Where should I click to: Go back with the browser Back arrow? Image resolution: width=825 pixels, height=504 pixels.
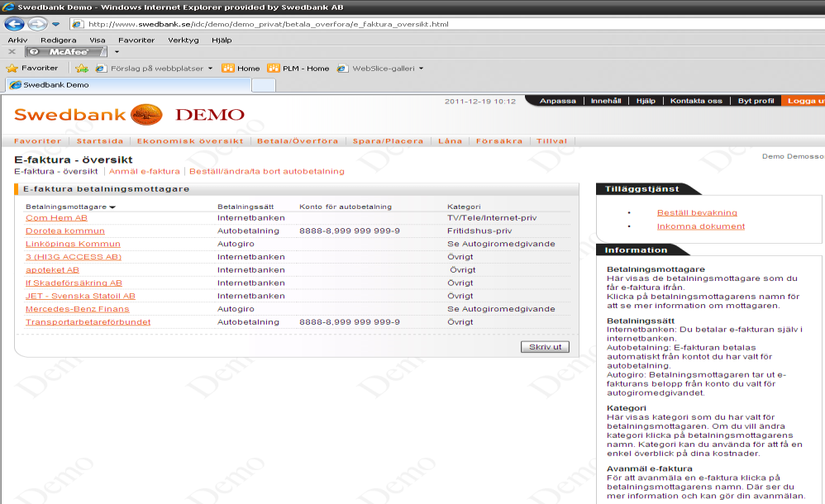[x=14, y=24]
